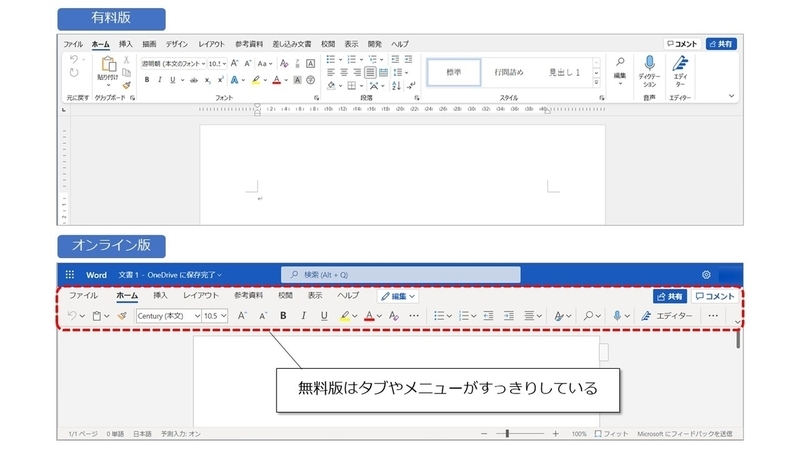Collapse the desktop Word ribbon with the chevron

(x=731, y=96)
